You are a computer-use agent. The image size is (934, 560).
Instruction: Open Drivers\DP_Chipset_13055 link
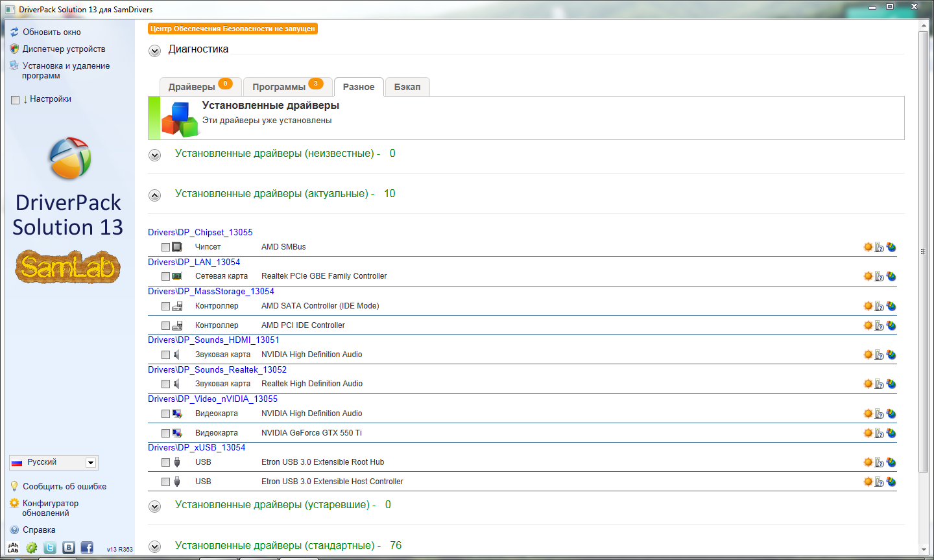(x=200, y=232)
